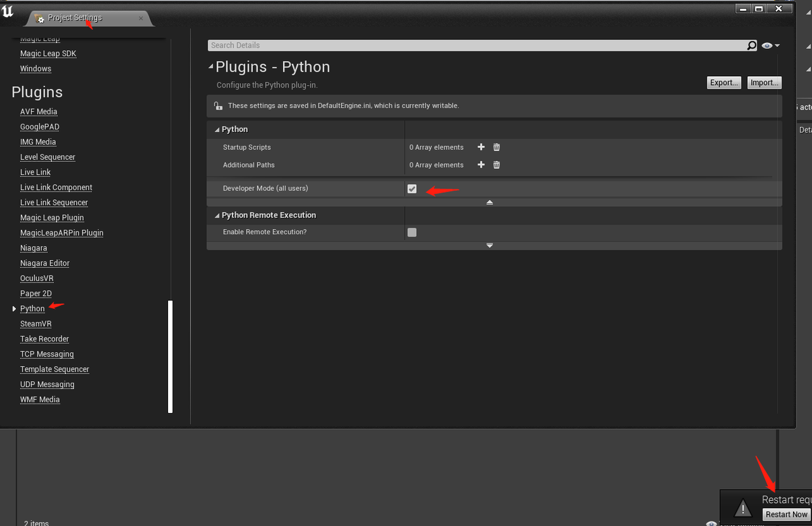Collapse the Python Remote Execution section
This screenshot has height=526, width=812.
click(x=216, y=216)
